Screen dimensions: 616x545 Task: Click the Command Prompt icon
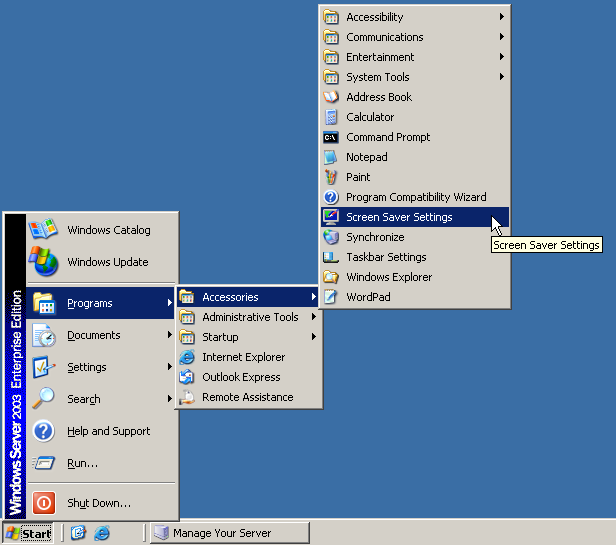point(331,137)
